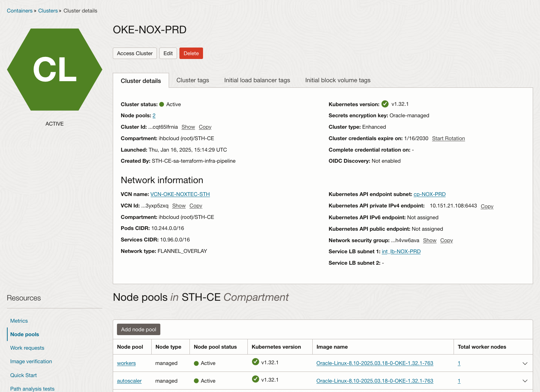Click the green Active status dot for Cluster status
540x392 pixels.
click(162, 104)
